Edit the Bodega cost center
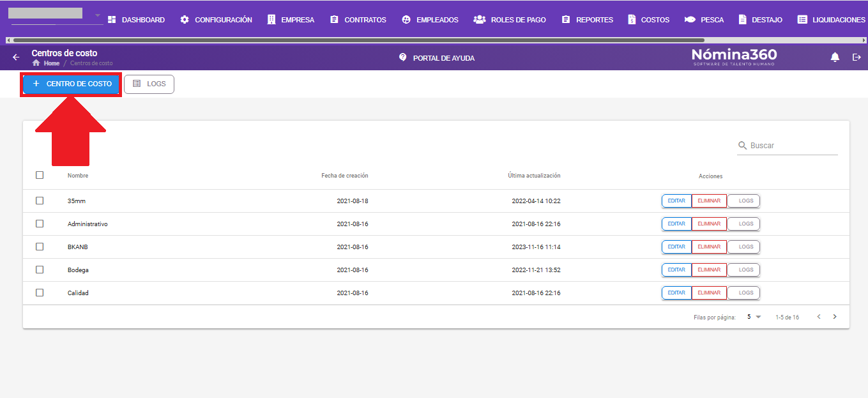The width and height of the screenshot is (868, 398). 676,270
